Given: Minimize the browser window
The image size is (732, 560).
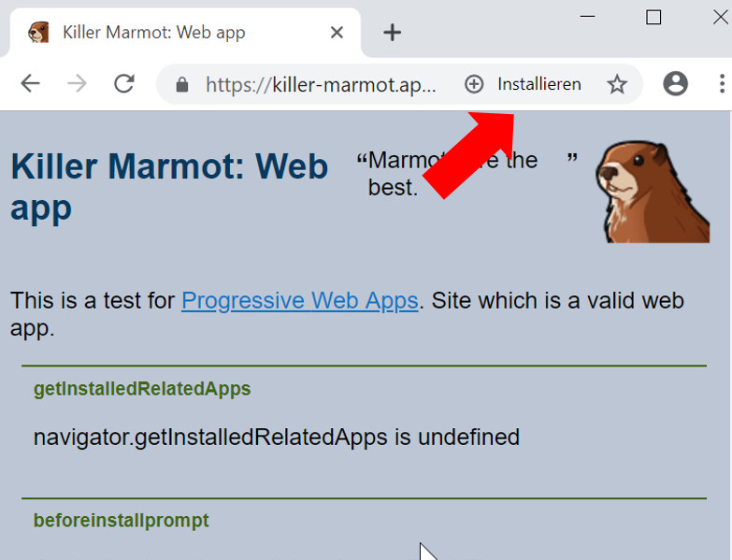Looking at the screenshot, I should pyautogui.click(x=587, y=16).
